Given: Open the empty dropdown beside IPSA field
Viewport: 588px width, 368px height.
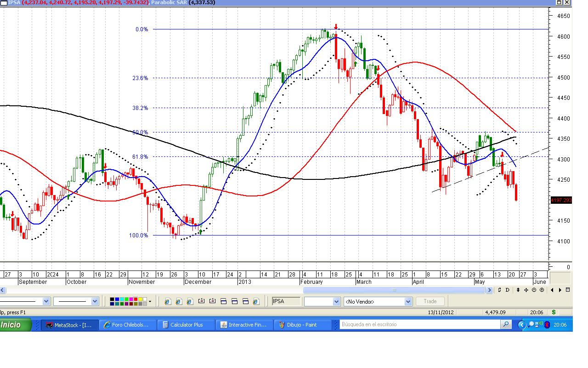Looking at the screenshot, I should pyautogui.click(x=336, y=301).
